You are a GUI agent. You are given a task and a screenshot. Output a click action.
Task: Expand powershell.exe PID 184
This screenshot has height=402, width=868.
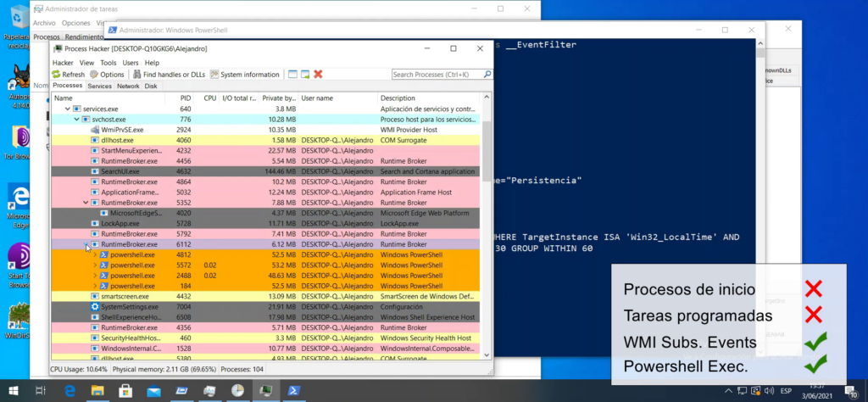pyautogui.click(x=95, y=287)
